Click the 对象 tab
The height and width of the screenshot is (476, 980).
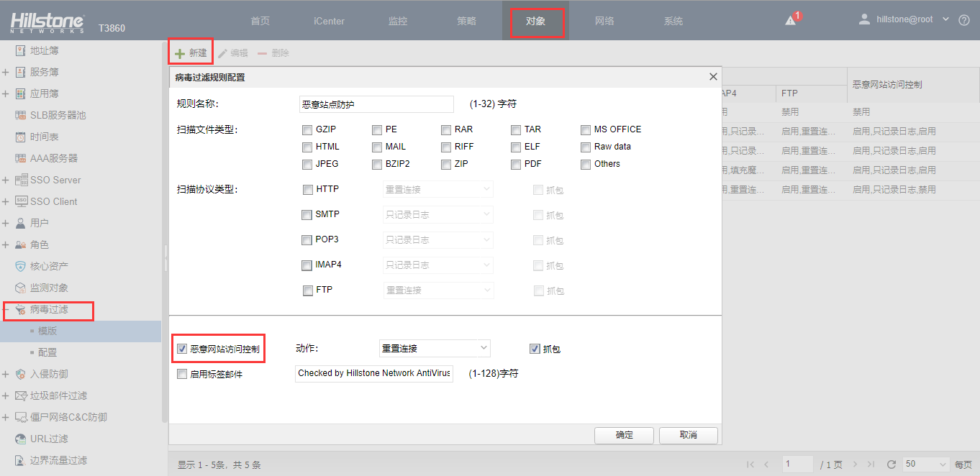coord(536,21)
